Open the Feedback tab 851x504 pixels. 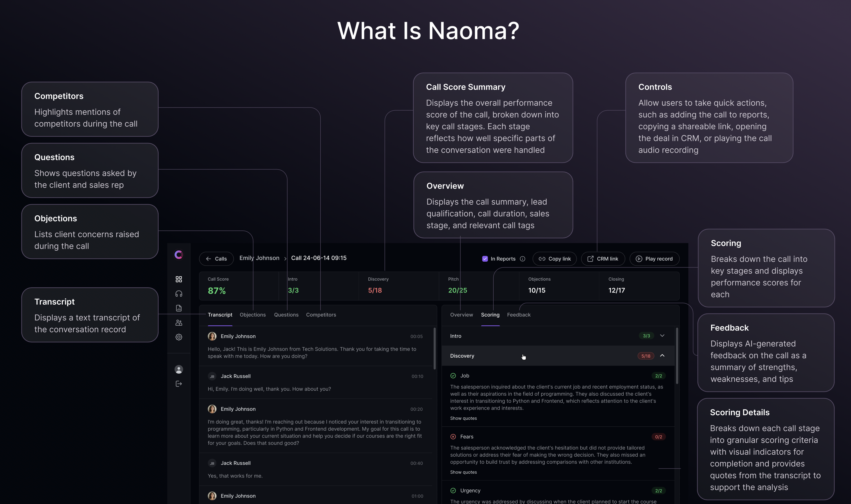coord(518,315)
